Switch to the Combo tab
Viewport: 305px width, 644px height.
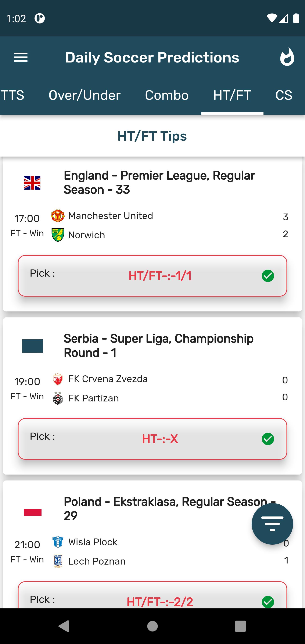click(x=167, y=95)
